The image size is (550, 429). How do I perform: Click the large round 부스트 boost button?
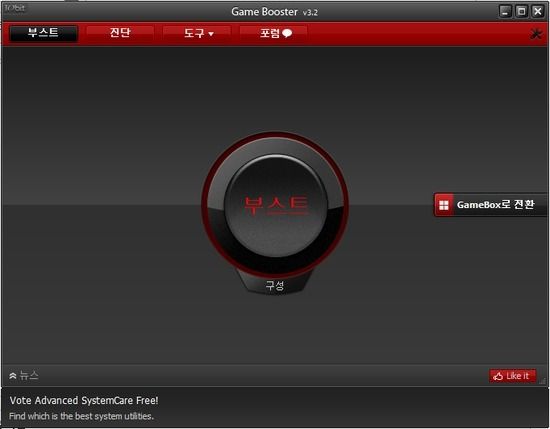tap(275, 205)
